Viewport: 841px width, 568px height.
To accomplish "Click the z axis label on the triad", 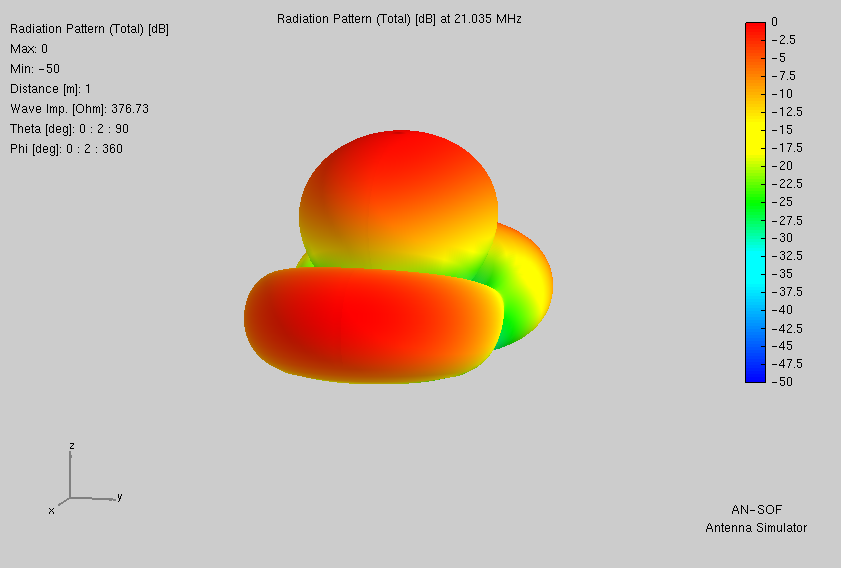I will point(72,446).
